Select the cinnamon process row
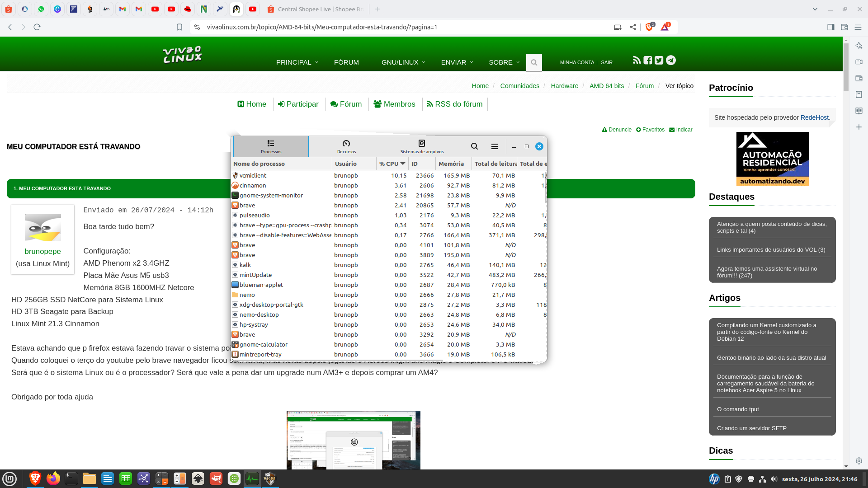The image size is (868, 488). coord(389,185)
